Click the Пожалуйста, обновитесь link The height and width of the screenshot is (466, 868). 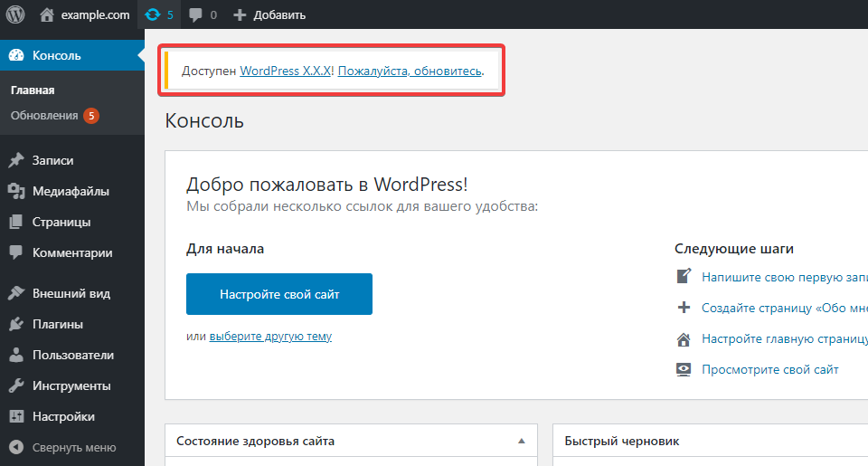point(410,71)
